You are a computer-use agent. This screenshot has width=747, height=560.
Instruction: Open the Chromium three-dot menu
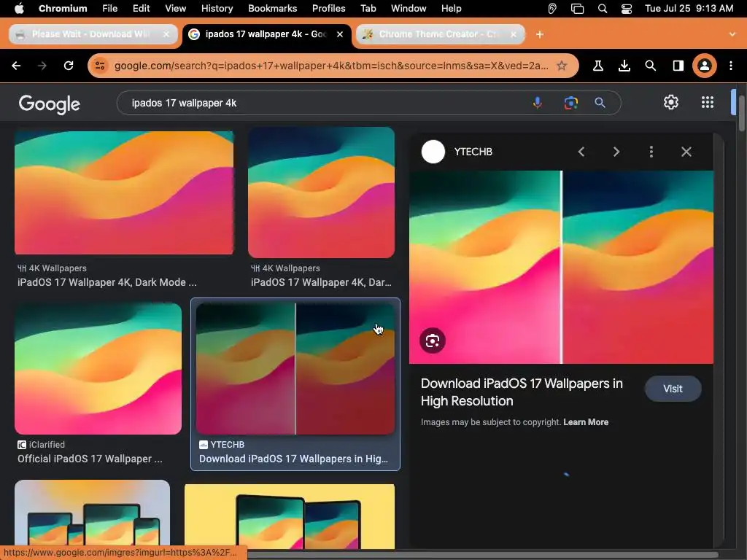(731, 66)
